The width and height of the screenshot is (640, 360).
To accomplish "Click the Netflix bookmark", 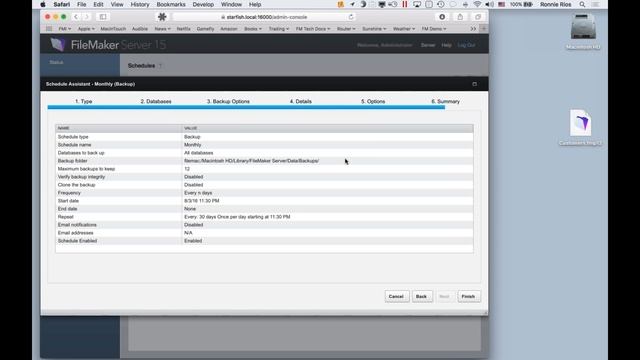I will pos(184,29).
